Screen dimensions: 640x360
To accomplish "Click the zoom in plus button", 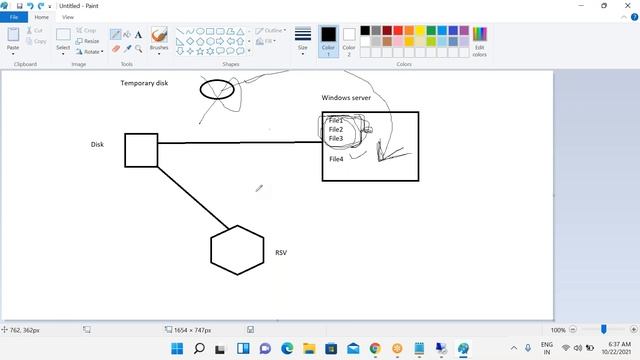I will point(633,329).
